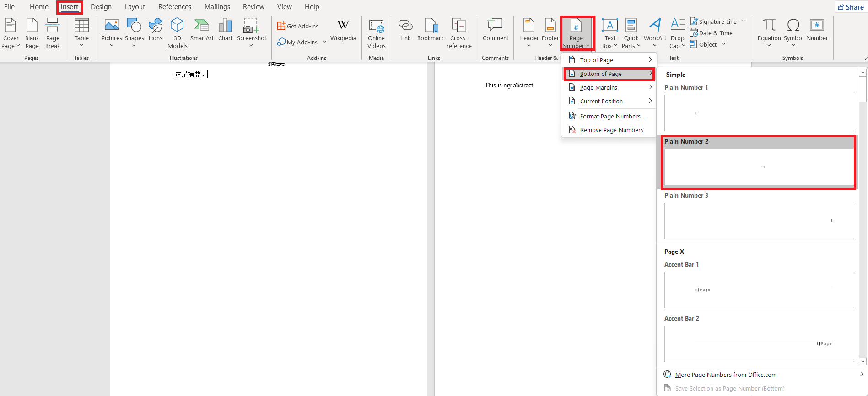Screen dimensions: 868x396
Task: Expand the My Add-ins dropdown arrow
Action: point(325,42)
